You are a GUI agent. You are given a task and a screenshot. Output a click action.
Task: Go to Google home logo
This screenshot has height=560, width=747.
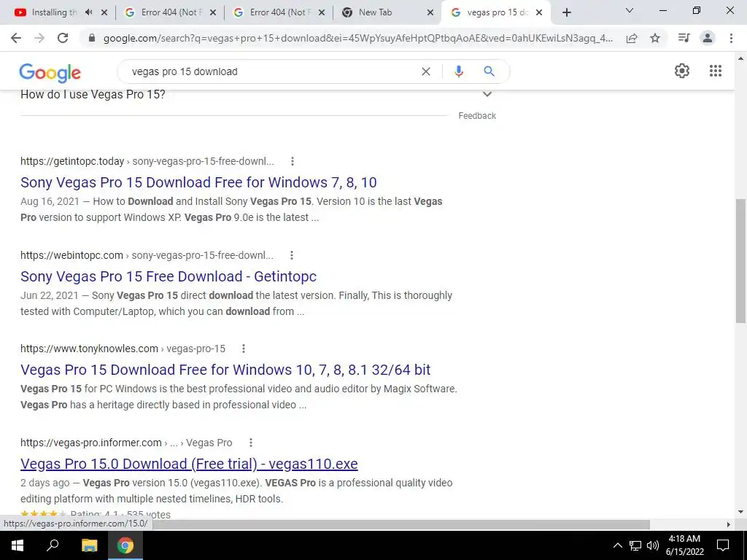tap(50, 73)
